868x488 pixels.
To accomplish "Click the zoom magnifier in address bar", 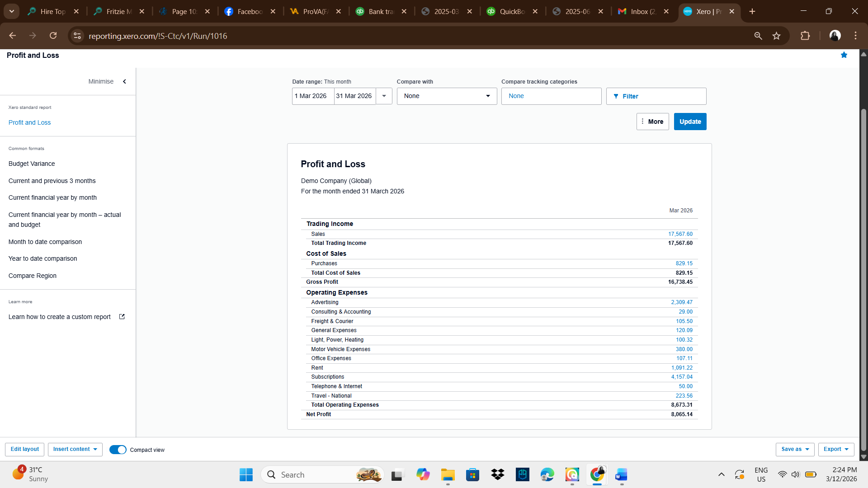I will point(758,36).
